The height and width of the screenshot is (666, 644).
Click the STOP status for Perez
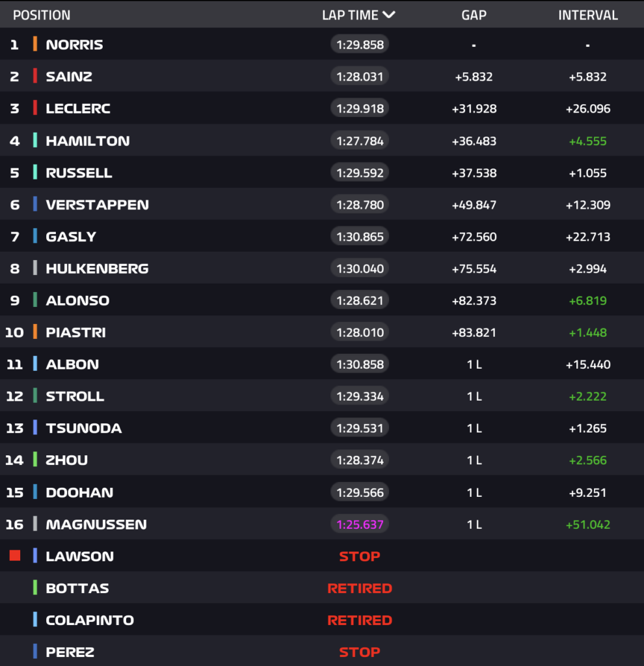pos(360,652)
